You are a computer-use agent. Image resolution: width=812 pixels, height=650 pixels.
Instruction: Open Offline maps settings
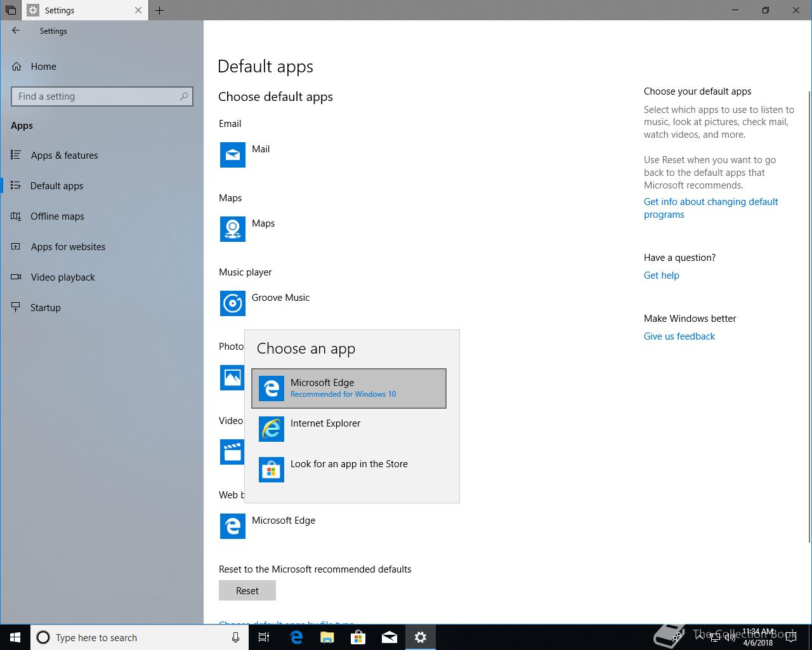(101, 216)
